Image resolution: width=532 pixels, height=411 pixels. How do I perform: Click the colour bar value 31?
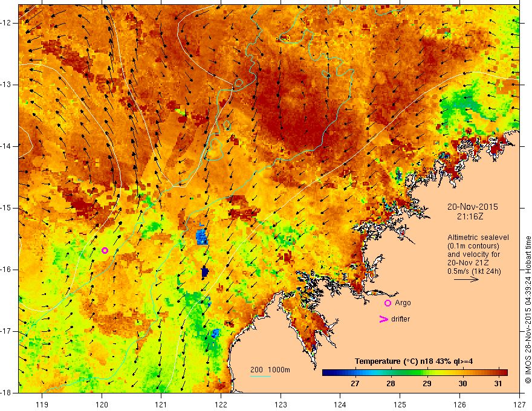tap(498, 384)
